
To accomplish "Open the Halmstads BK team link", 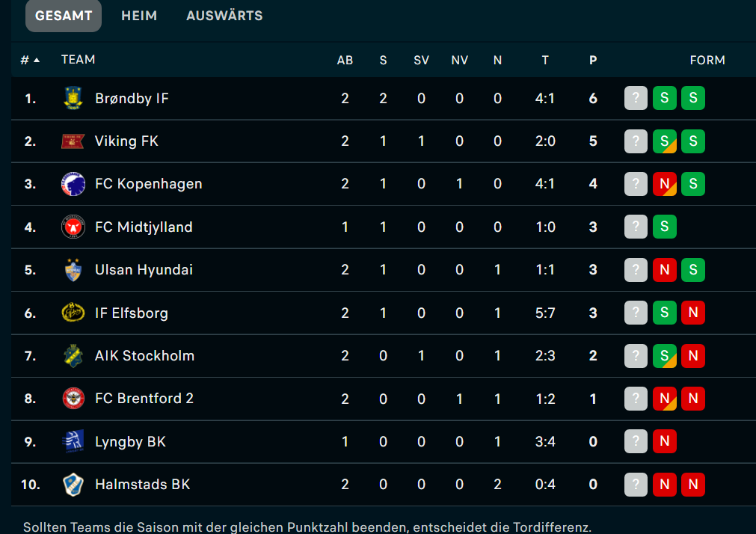I will pyautogui.click(x=142, y=485).
